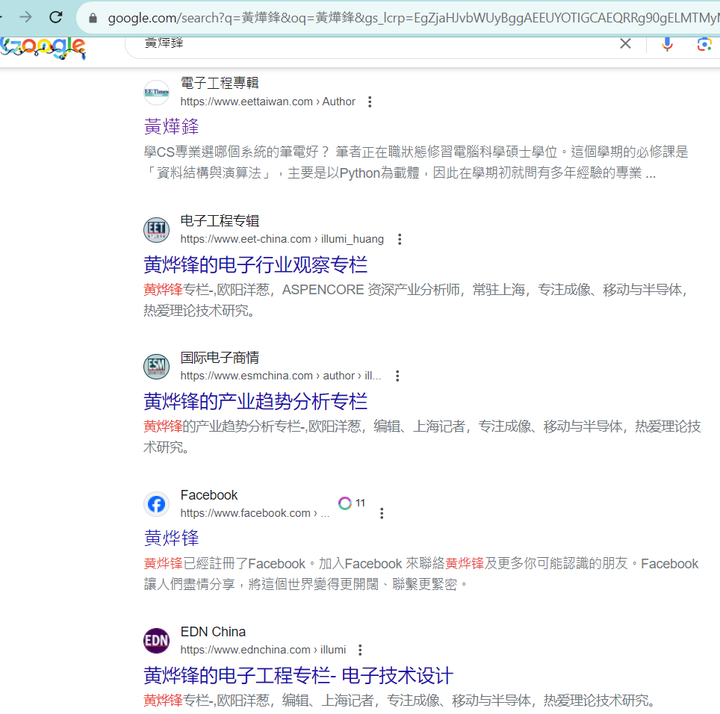720x714 pixels.
Task: Open 黄烨锋的电子工程专栏- 电子技术设计 link
Action: point(298,675)
